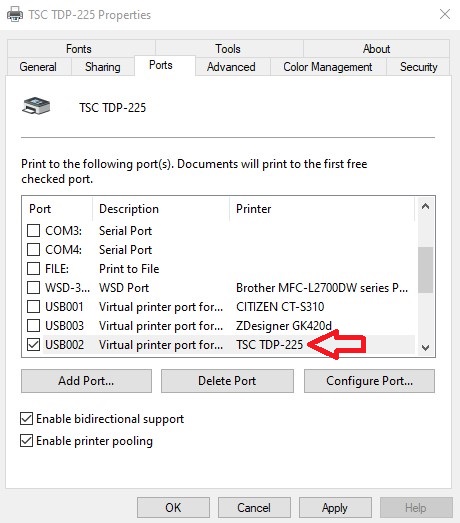The width and height of the screenshot is (460, 523).
Task: Open the Color Management tab
Action: [x=328, y=67]
